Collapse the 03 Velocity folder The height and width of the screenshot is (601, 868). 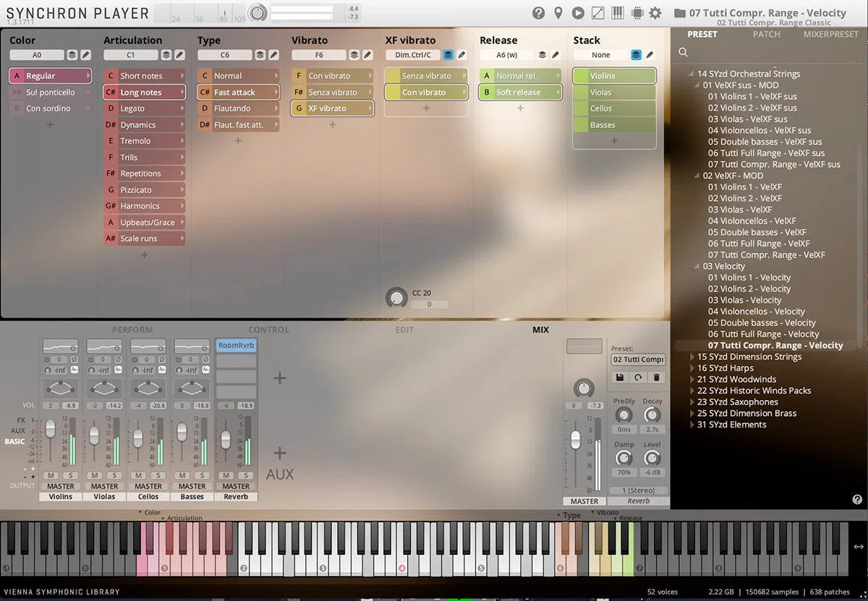[x=698, y=266]
